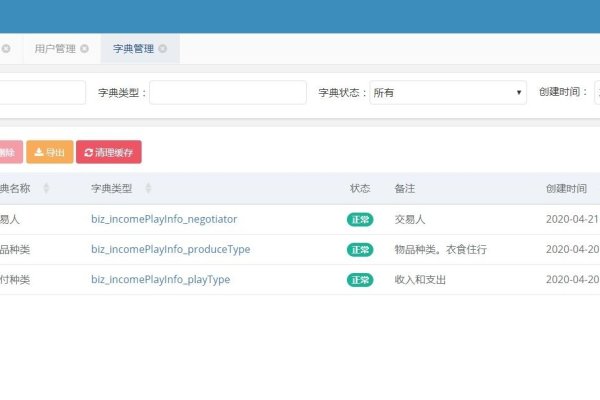This screenshot has width=600, height=400.
Task: Focus the 字典类型 search field
Action: 228,92
